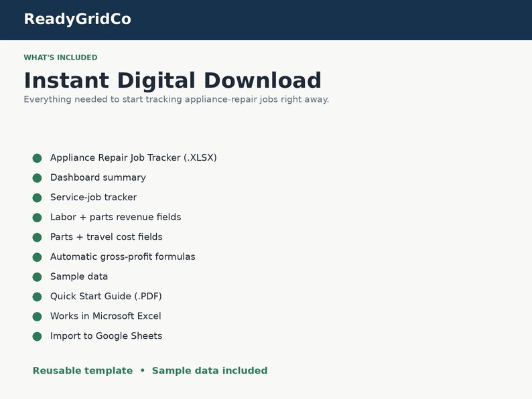Click the subtitle about tracking appliance-repair jobs
This screenshot has width=532, height=399.
coord(176,99)
